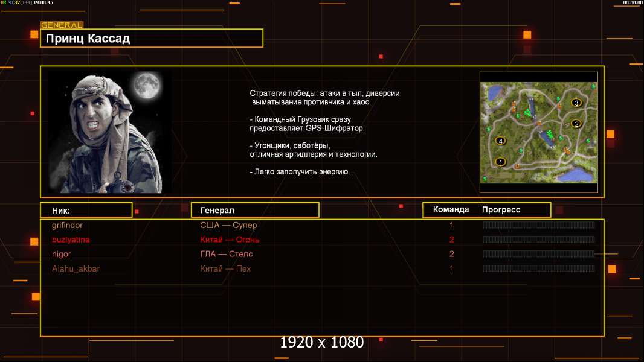
Task: Click start position marker 1 on the map
Action: pos(500,162)
